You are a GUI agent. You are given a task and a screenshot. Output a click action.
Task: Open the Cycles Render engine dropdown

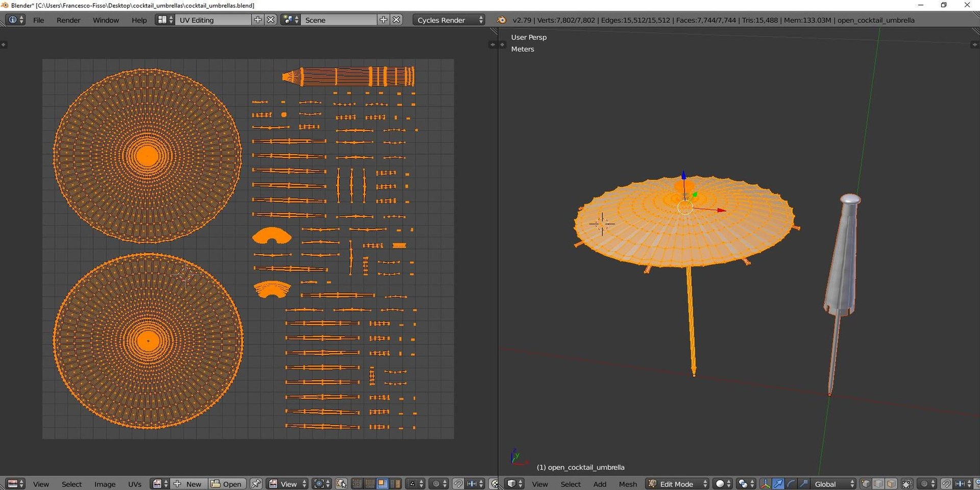[449, 20]
